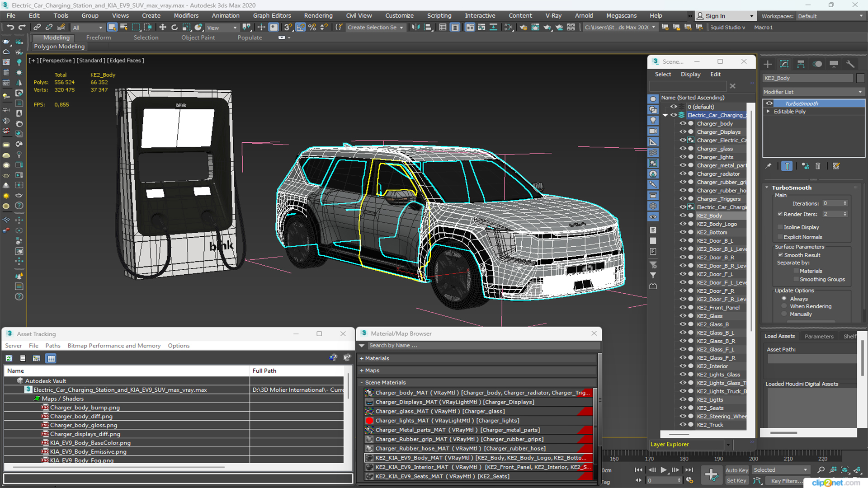Open the Workspaces Default dropdown
This screenshot has height=488, width=868.
click(x=830, y=16)
